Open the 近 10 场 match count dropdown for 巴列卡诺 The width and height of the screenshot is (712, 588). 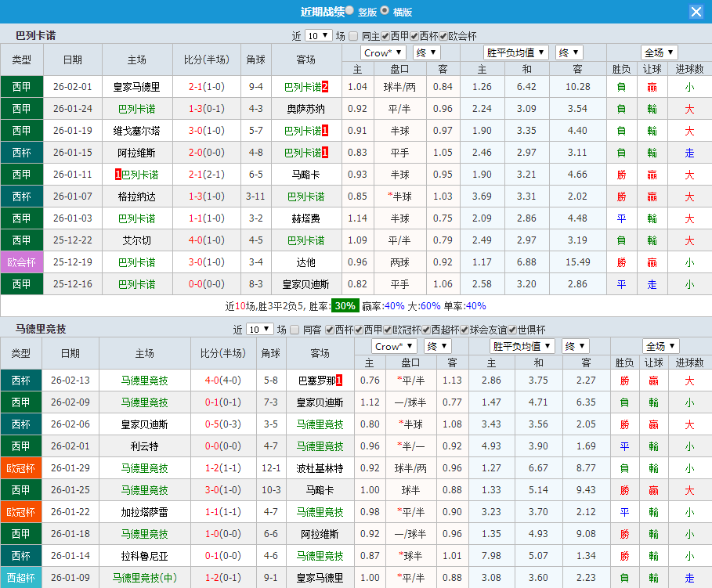tap(318, 34)
